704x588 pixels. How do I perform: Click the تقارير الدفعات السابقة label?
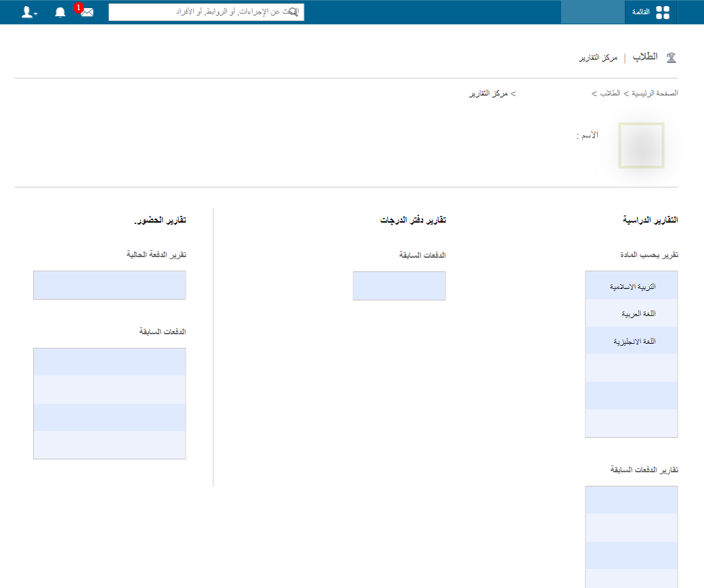[x=644, y=470]
